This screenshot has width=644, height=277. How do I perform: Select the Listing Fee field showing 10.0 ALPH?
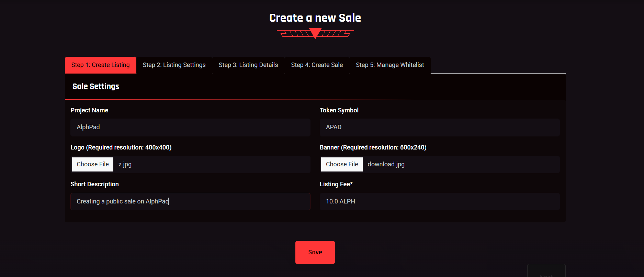tap(439, 201)
